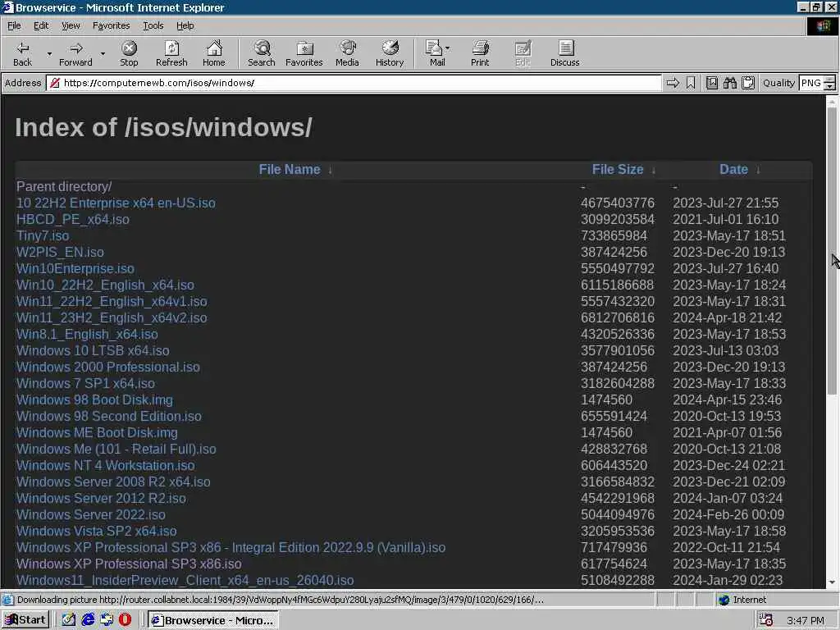Open Windows XP Professional SP3 x86.iso link
Viewport: 840px width, 630px height.
[x=129, y=564]
